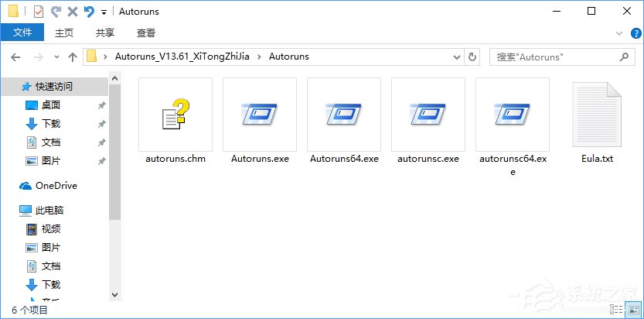Select the Autoruns.exe application icon
644x319 pixels.
coord(260,115)
